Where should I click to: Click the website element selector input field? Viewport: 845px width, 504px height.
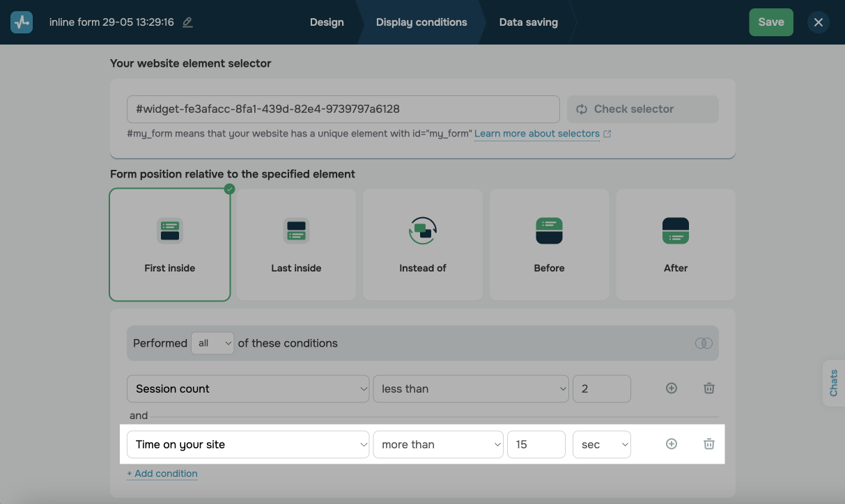click(343, 109)
